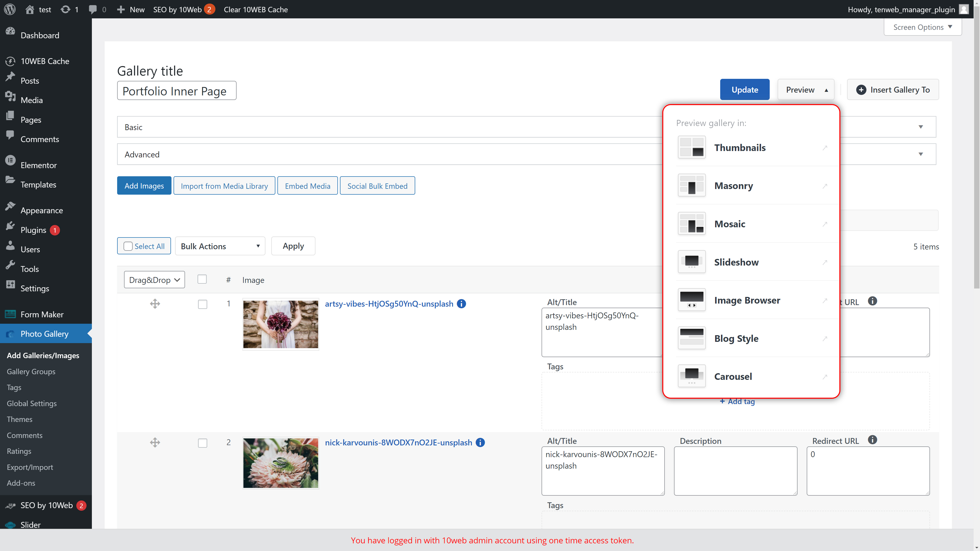Open Gallery Groups submenu item
The width and height of the screenshot is (980, 551).
[x=31, y=371]
